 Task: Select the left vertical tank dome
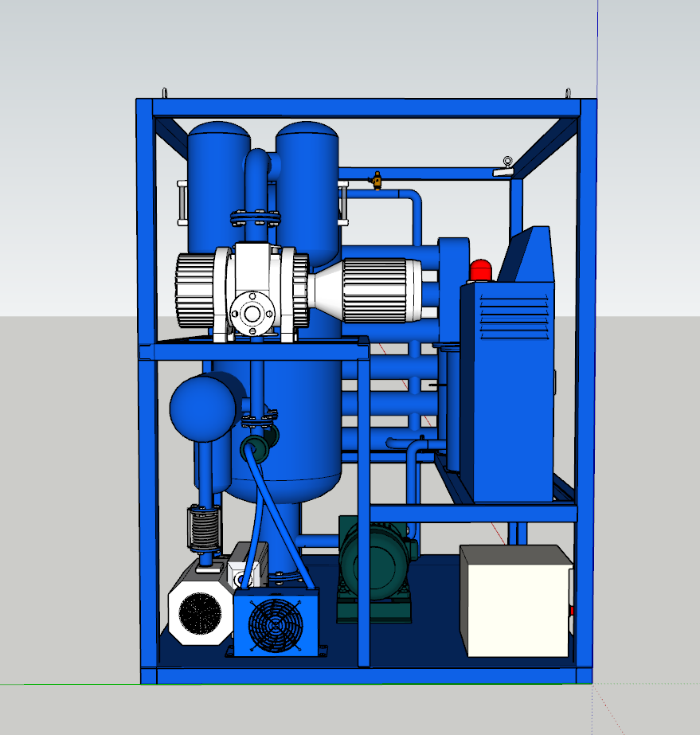218,131
